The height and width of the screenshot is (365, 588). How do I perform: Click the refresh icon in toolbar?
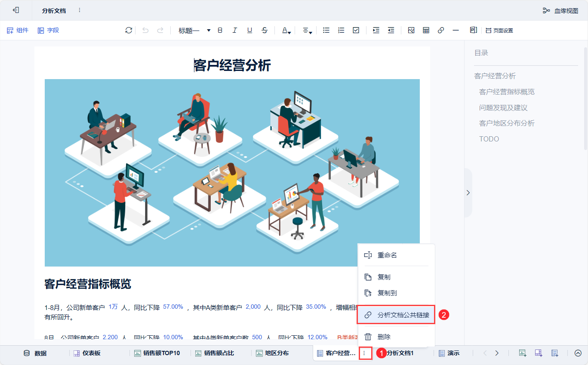coord(129,30)
